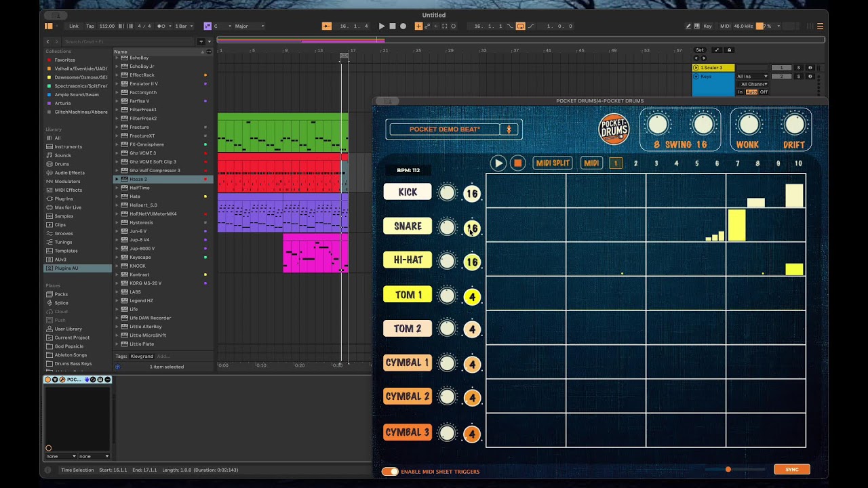This screenshot has height=488, width=868.
Task: Toggle Enable MIDI Sheet Triggers switch
Action: 390,471
